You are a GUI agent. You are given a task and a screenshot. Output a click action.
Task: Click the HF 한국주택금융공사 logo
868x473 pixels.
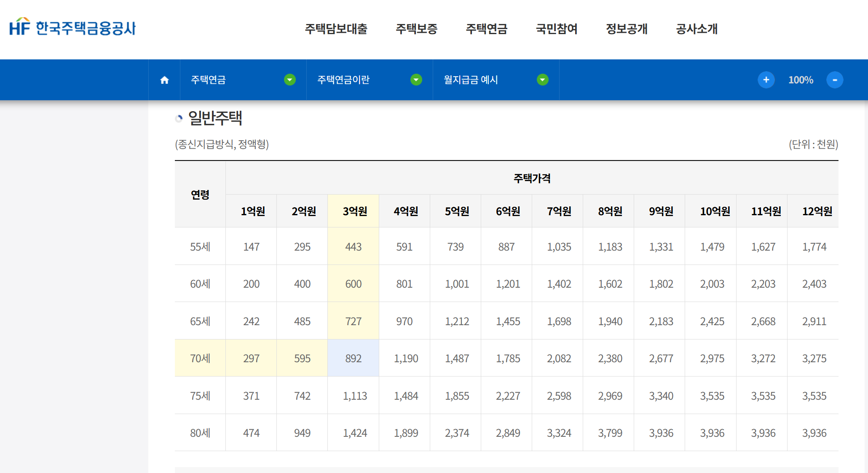[x=72, y=28]
